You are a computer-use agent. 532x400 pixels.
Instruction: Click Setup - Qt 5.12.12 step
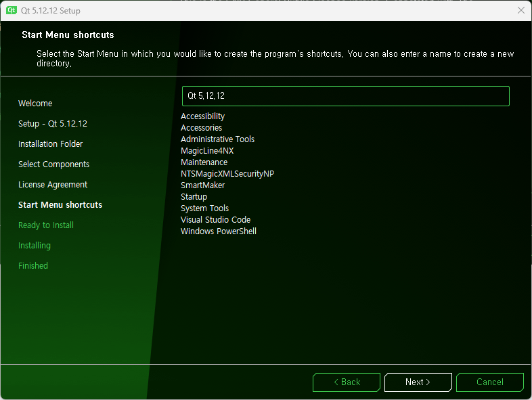pyautogui.click(x=53, y=124)
